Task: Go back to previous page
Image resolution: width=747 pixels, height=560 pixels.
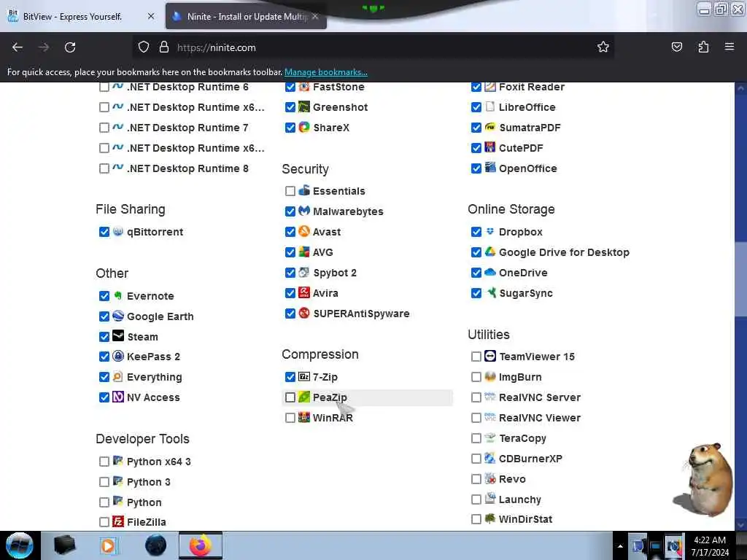Action: point(18,47)
